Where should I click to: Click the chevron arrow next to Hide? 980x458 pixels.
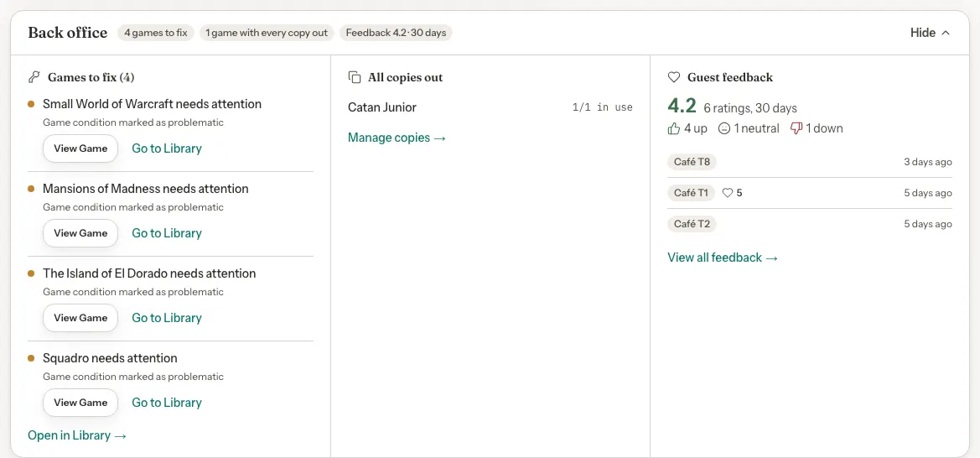(x=945, y=33)
